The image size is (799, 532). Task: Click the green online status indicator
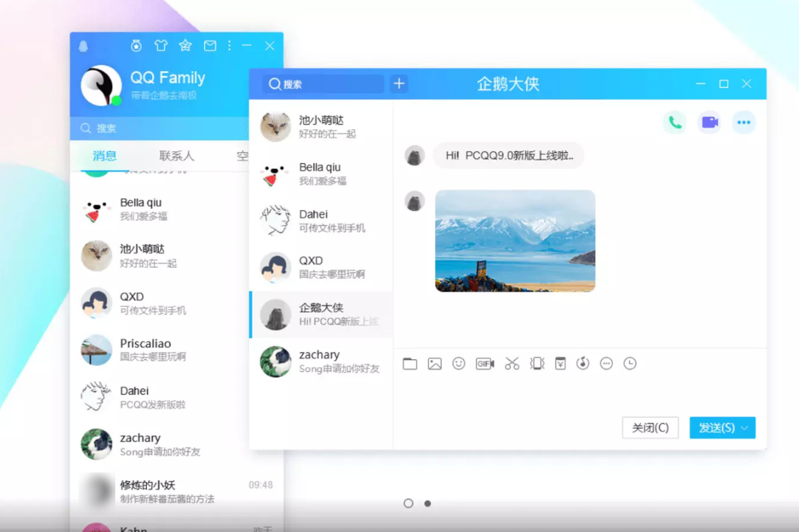[x=117, y=100]
